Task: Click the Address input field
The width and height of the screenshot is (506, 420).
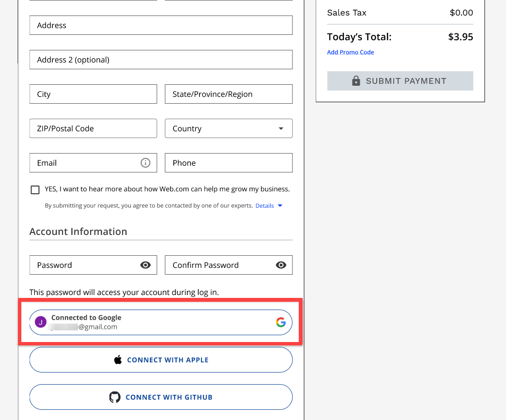Action: pyautogui.click(x=161, y=25)
